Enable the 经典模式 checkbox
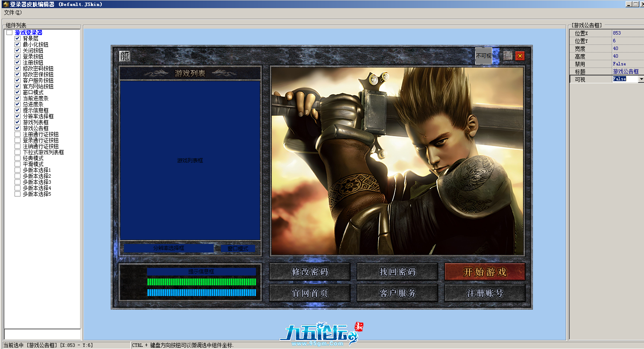Image resolution: width=644 pixels, height=349 pixels. click(x=18, y=158)
